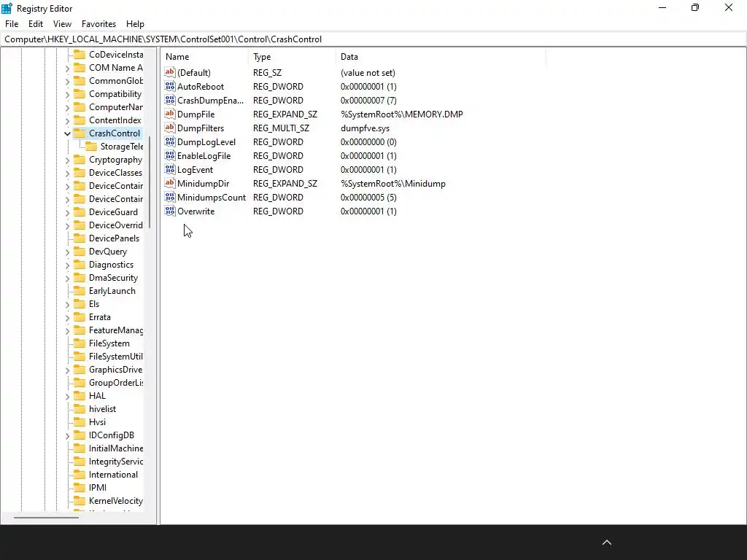Sort by the Name column header
The width and height of the screenshot is (747, 560).
pos(204,57)
